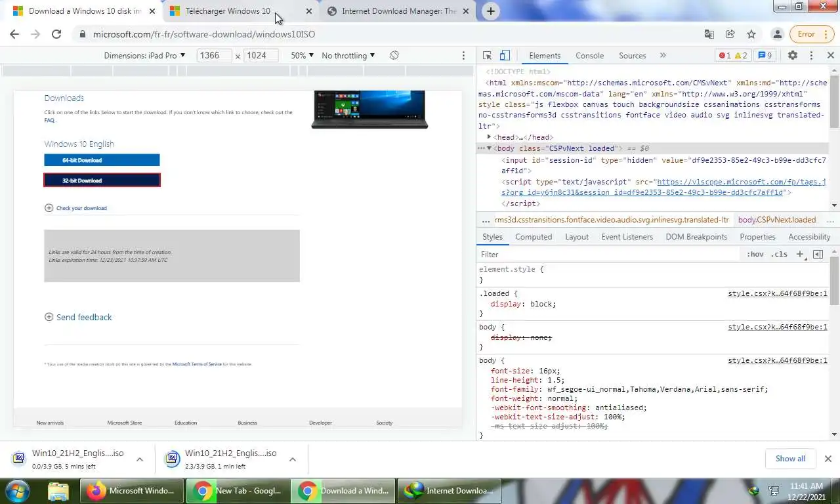Image resolution: width=840 pixels, height=504 pixels.
Task: Expand Send feedback
Action: point(78,317)
